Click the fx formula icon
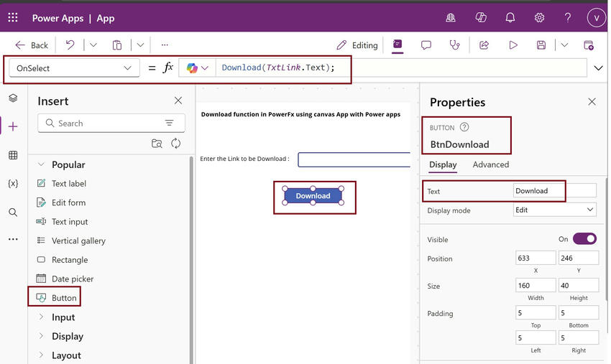The height and width of the screenshot is (364, 611). tap(168, 67)
